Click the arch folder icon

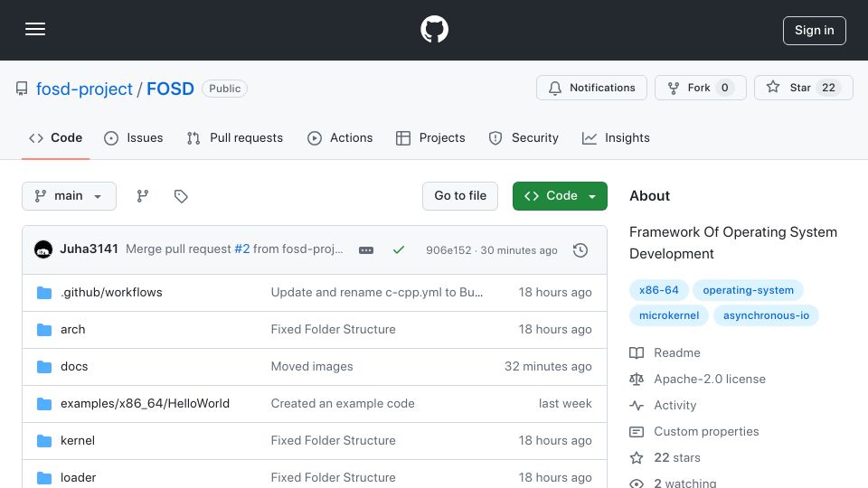click(44, 329)
